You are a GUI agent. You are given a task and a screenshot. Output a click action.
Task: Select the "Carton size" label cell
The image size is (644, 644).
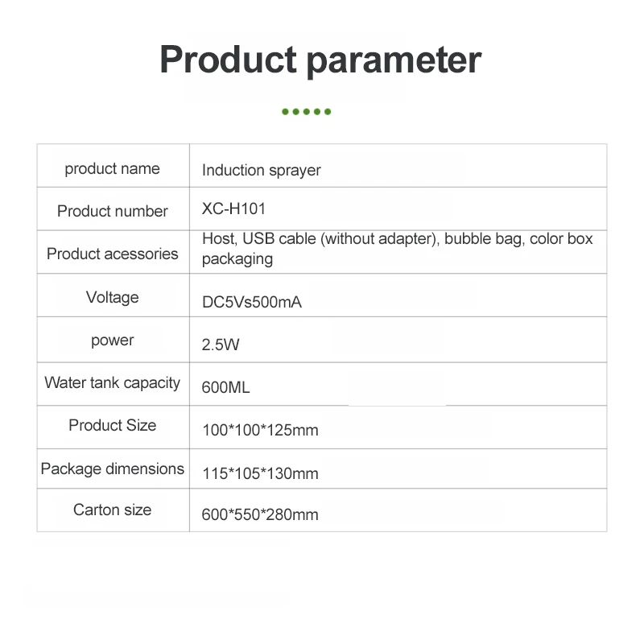click(x=113, y=510)
